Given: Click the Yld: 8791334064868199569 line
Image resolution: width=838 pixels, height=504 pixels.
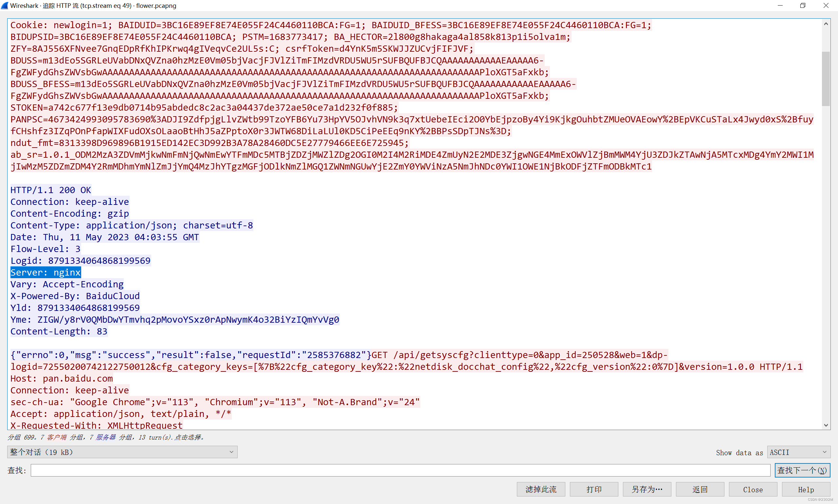Looking at the screenshot, I should [75, 308].
